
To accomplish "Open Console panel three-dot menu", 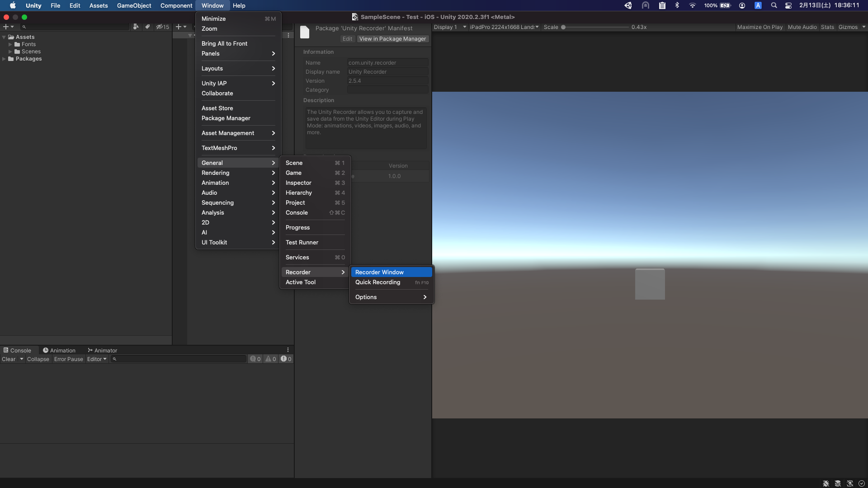I will [x=288, y=350].
